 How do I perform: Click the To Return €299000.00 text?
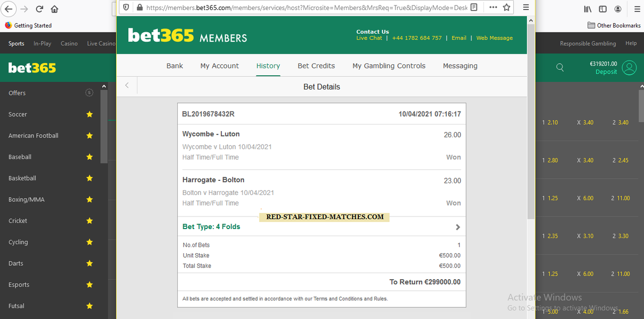pos(425,282)
